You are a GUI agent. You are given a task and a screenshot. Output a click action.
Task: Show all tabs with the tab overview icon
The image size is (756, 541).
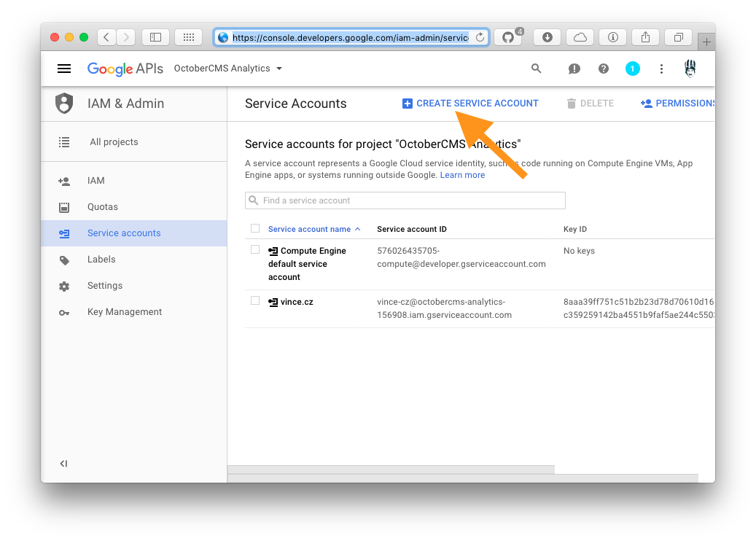tap(679, 37)
